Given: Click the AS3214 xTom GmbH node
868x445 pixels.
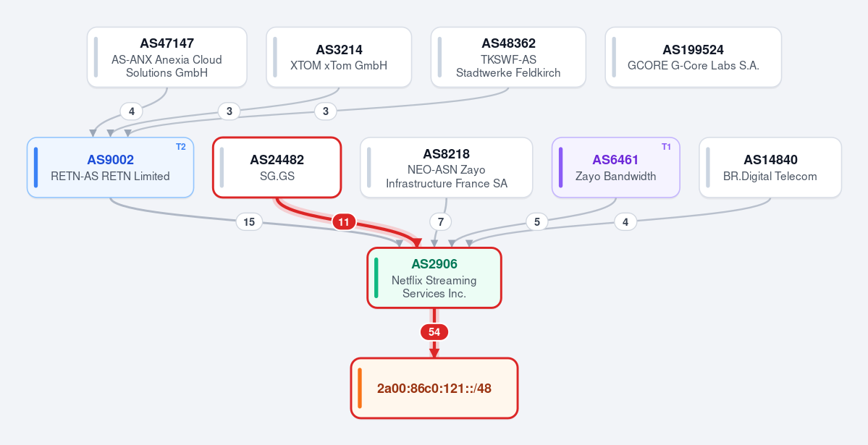Looking at the screenshot, I should click(x=339, y=57).
